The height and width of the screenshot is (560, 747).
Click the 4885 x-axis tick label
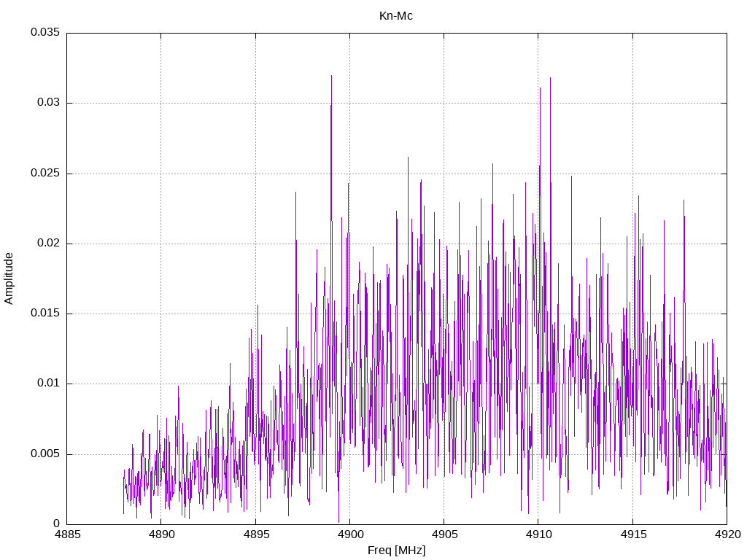coord(67,534)
